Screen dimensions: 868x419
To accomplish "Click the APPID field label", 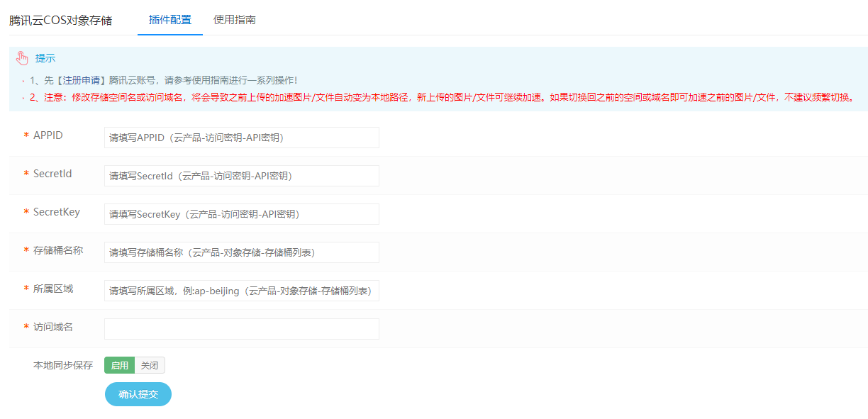I will (48, 135).
